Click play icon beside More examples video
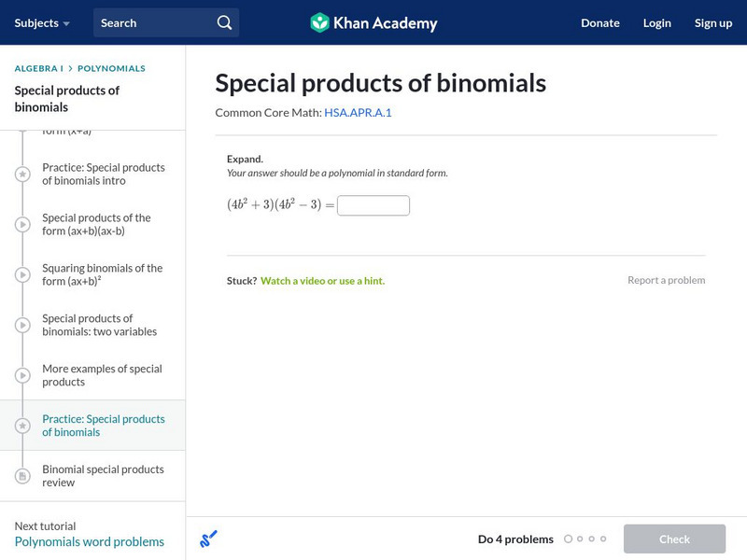The image size is (747, 560). [22, 375]
